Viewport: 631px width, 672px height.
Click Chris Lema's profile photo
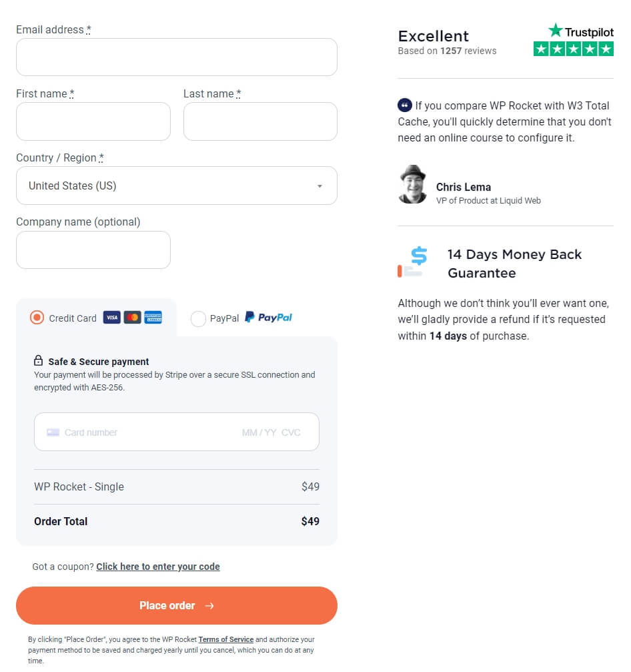point(412,185)
